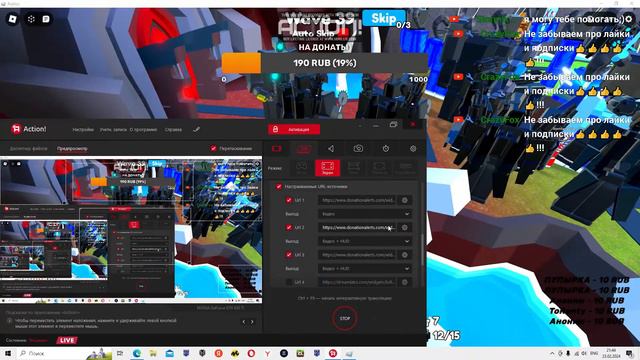Open the Action! recorder taskbar icon

333,353
